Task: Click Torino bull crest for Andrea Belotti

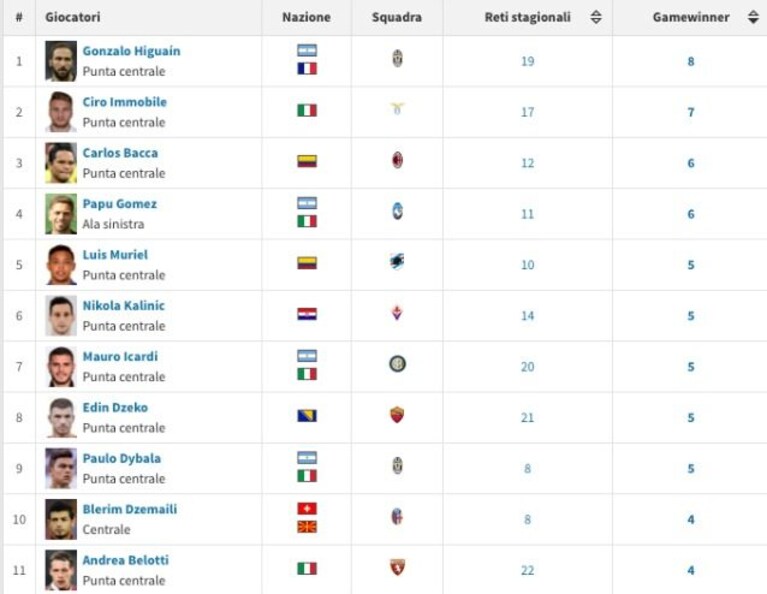Action: point(397,568)
